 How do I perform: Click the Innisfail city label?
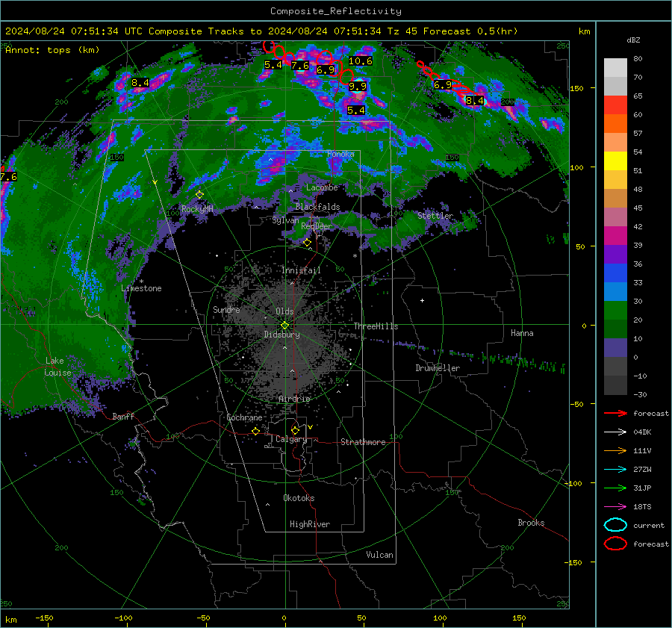301,270
